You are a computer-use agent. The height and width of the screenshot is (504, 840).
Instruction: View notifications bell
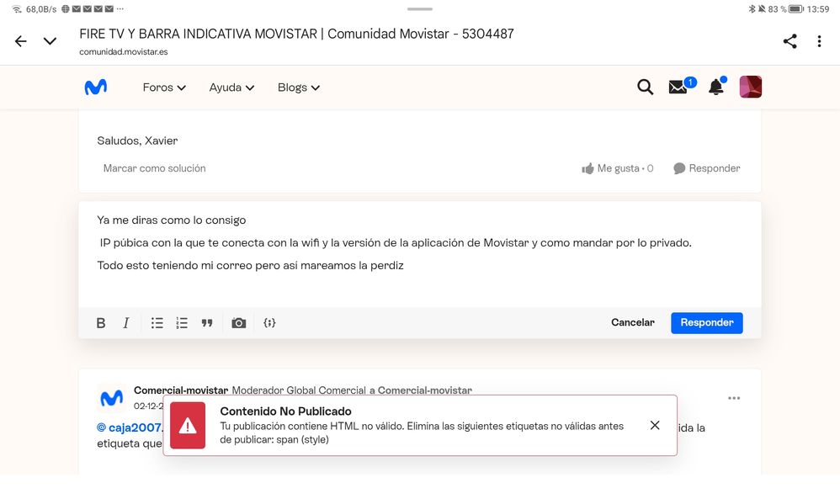click(716, 87)
